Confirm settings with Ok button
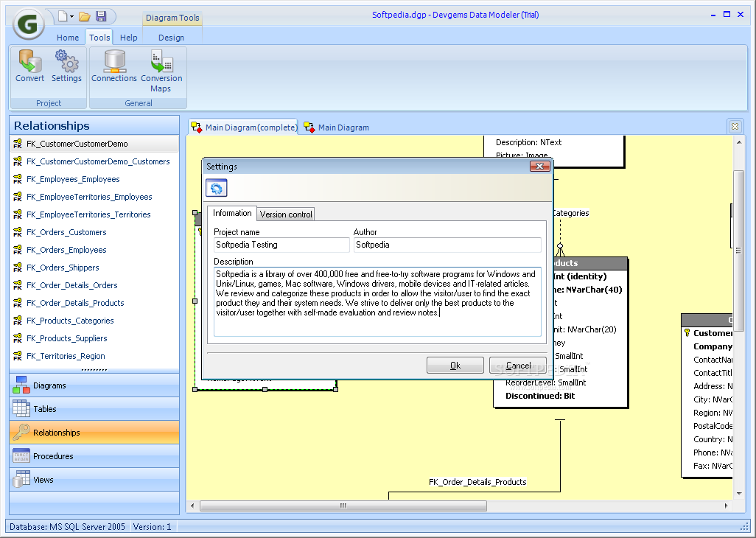Screen dimensions: 756x538 (455, 366)
